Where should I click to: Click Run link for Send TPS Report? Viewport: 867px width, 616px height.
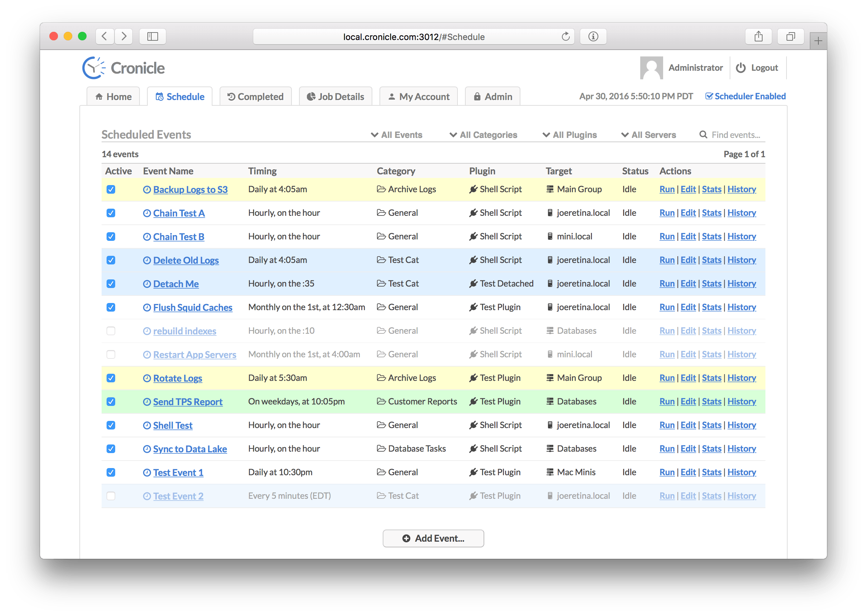(667, 402)
